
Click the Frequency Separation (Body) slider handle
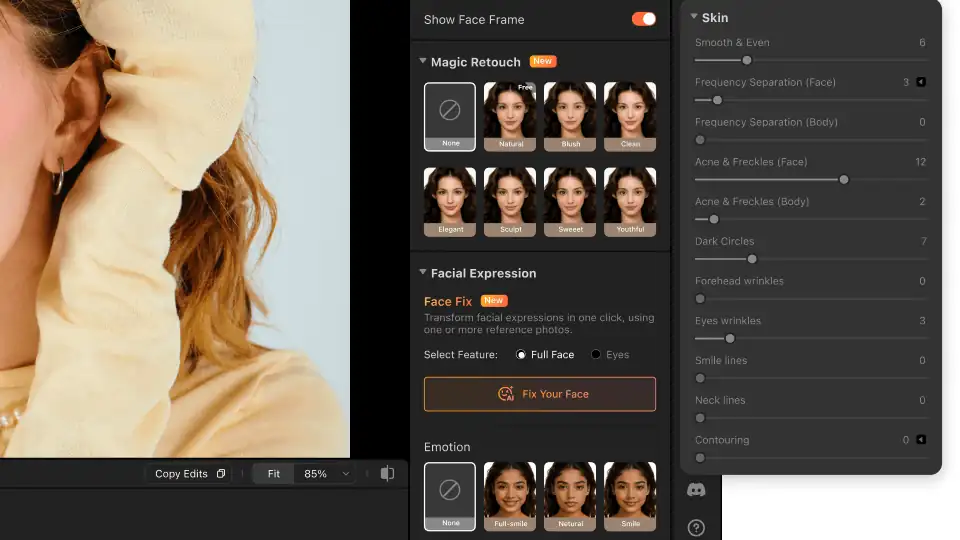coord(700,140)
